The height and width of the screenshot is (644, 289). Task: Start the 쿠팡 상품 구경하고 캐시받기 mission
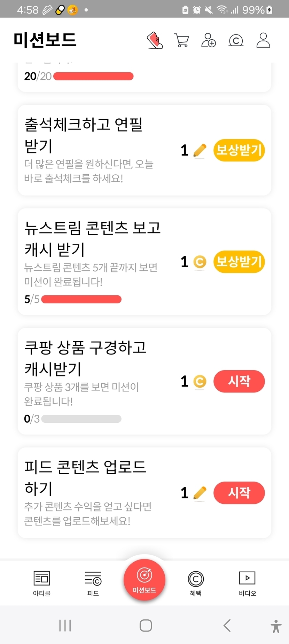click(x=239, y=381)
